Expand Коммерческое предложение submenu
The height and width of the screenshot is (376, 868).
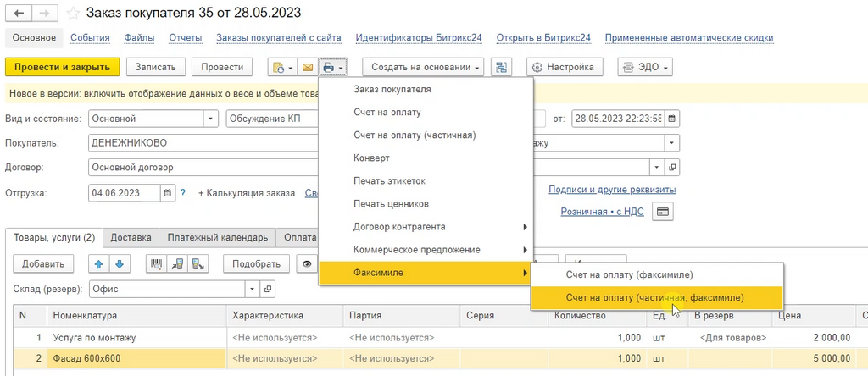pos(426,250)
